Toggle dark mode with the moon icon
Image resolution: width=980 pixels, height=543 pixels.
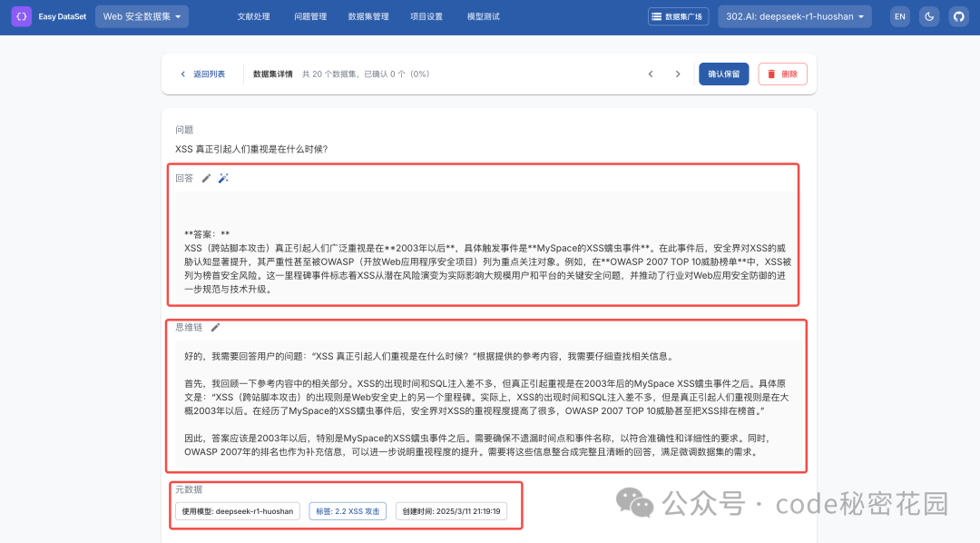coord(929,16)
